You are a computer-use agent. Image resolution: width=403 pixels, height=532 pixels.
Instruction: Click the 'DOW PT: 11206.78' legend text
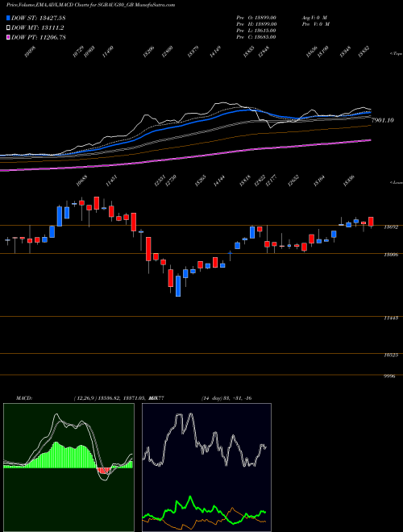39,37
